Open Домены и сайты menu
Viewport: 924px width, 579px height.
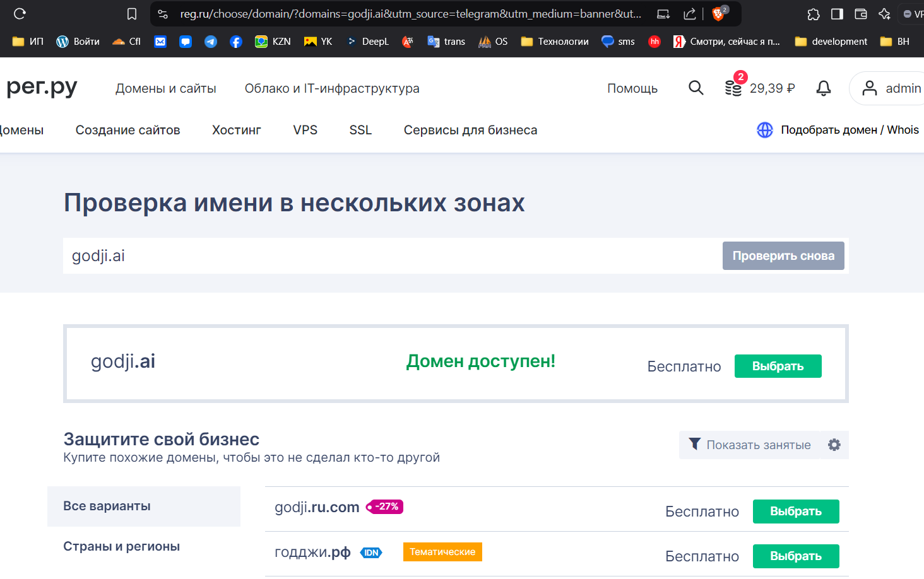coord(166,88)
